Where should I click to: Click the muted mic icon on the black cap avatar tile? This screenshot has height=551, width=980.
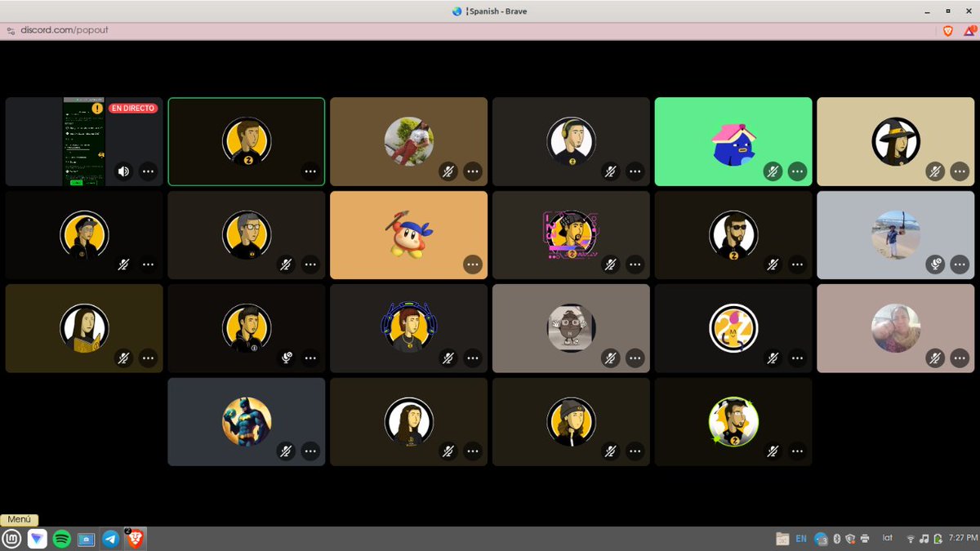pos(123,264)
